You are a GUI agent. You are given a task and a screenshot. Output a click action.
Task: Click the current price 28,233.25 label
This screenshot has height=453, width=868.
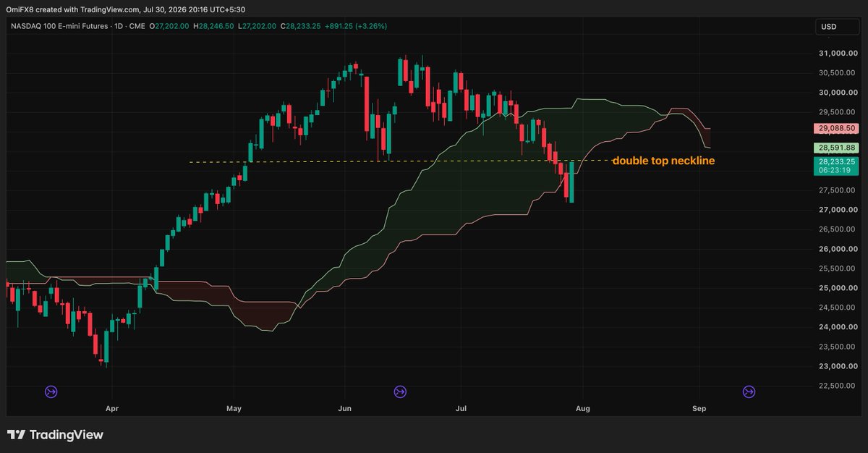pos(835,163)
